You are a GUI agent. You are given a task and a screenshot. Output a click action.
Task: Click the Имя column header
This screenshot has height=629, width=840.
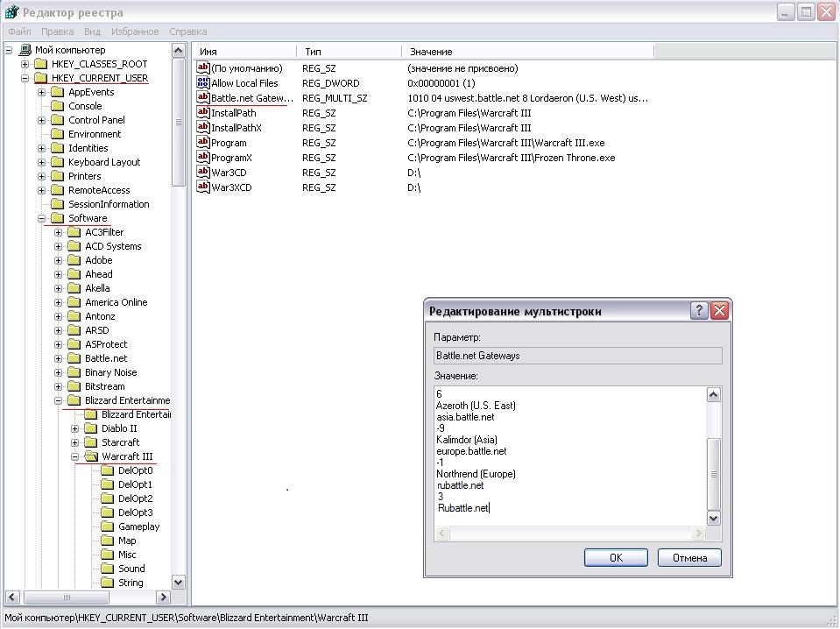point(244,52)
